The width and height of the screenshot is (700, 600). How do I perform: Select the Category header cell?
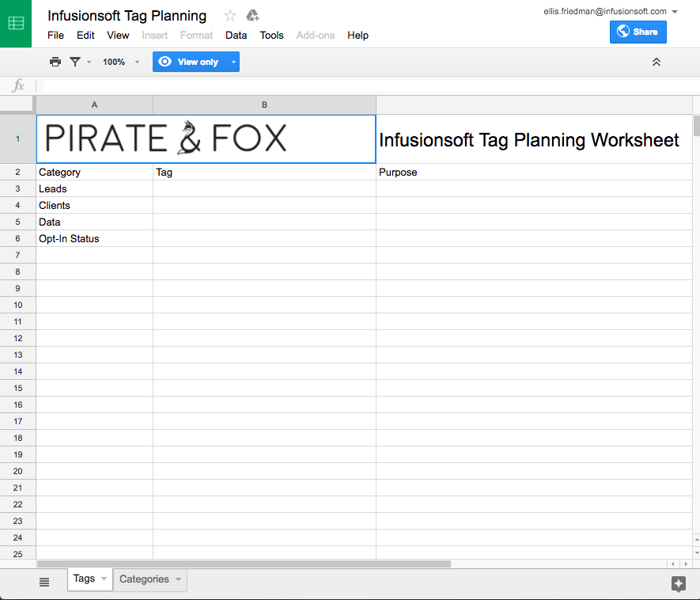click(x=95, y=172)
